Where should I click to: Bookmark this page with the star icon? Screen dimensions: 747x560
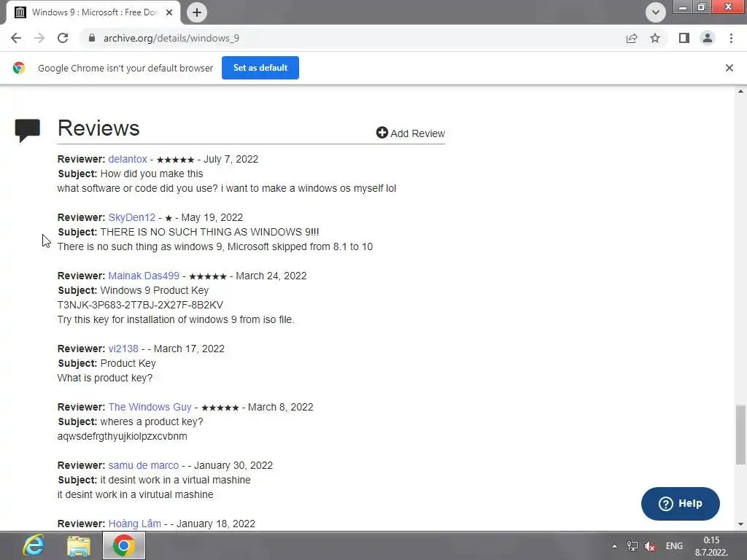655,38
